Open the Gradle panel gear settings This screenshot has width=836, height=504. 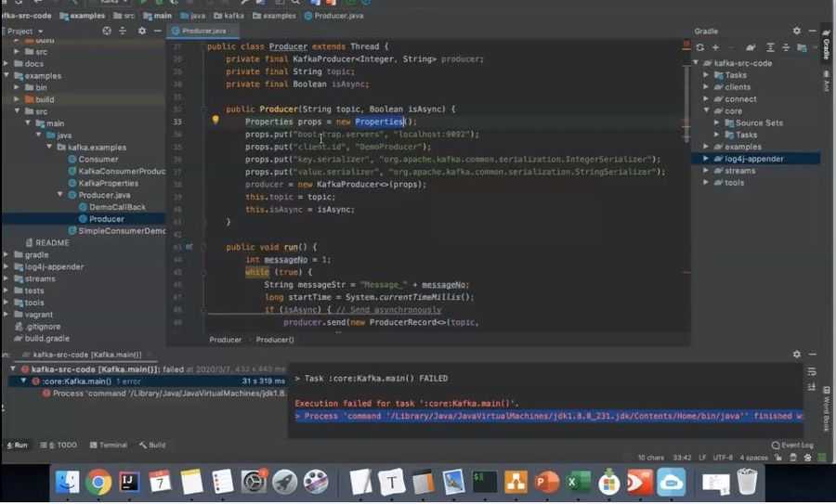tap(797, 31)
